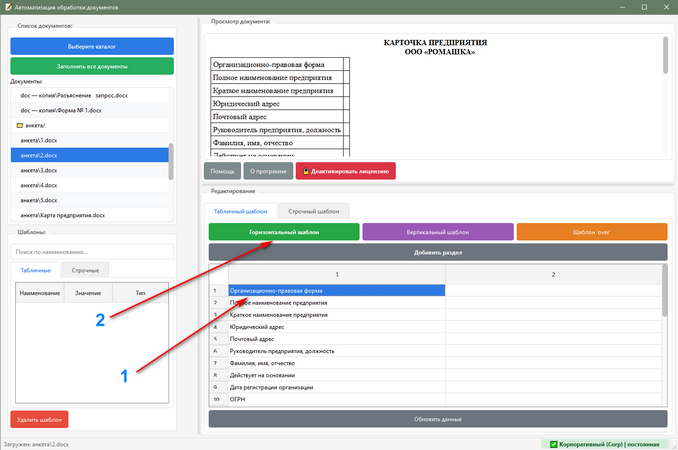Select document анкета\3.docx
This screenshot has height=450, width=678.
(x=90, y=170)
